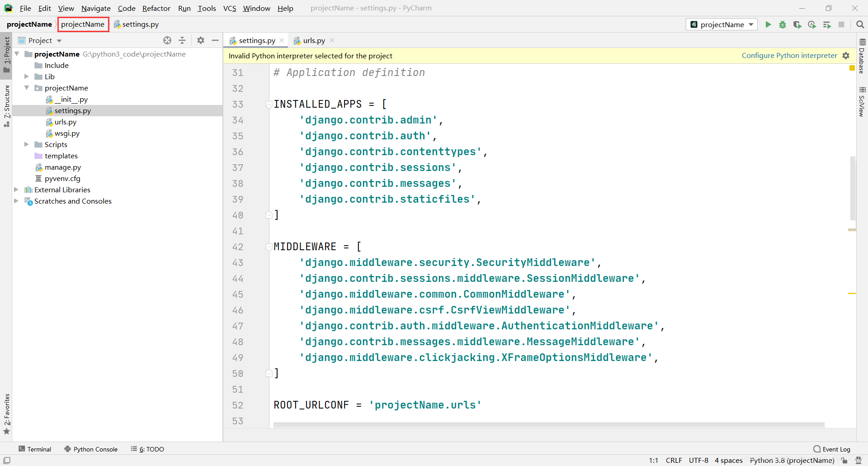Click the 4 spaces indent indicator
Image resolution: width=868 pixels, height=466 pixels.
tap(728, 460)
